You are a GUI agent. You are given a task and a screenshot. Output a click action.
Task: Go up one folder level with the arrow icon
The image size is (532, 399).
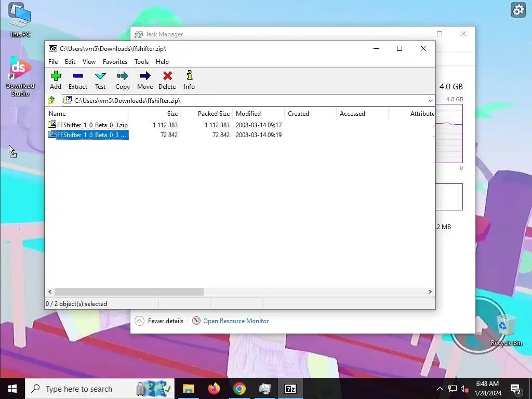click(51, 100)
